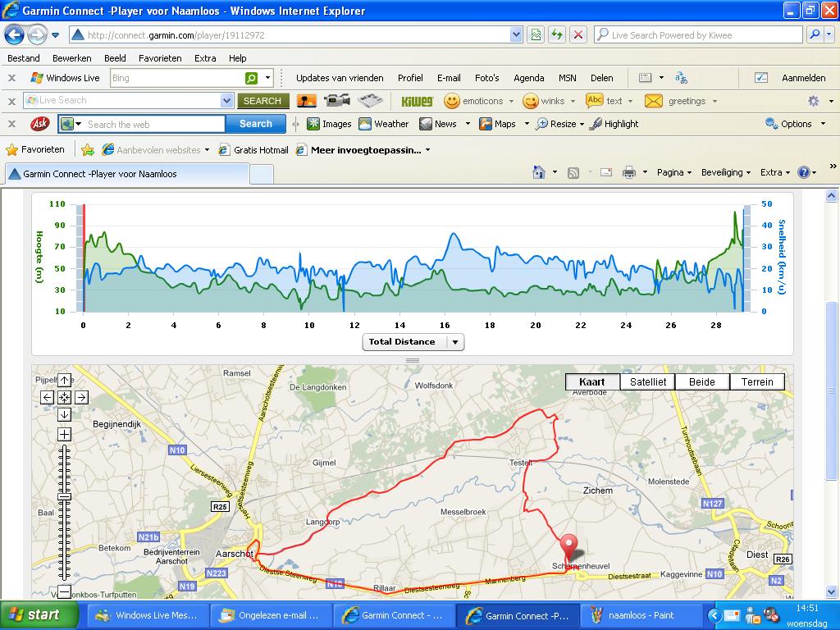840x630 pixels.
Task: Click the Kiwee SEARCH button
Action: pos(262,101)
